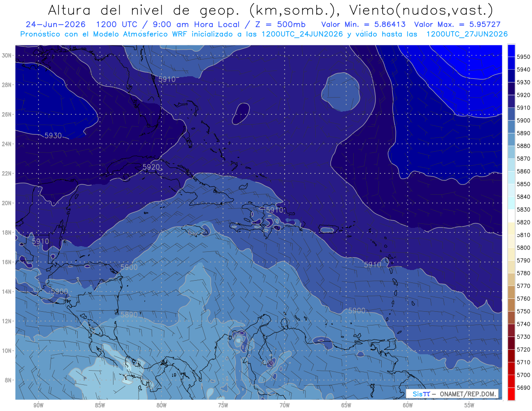Click the colorbar tick label 5940
This screenshot has width=532, height=411.
pyautogui.click(x=523, y=70)
